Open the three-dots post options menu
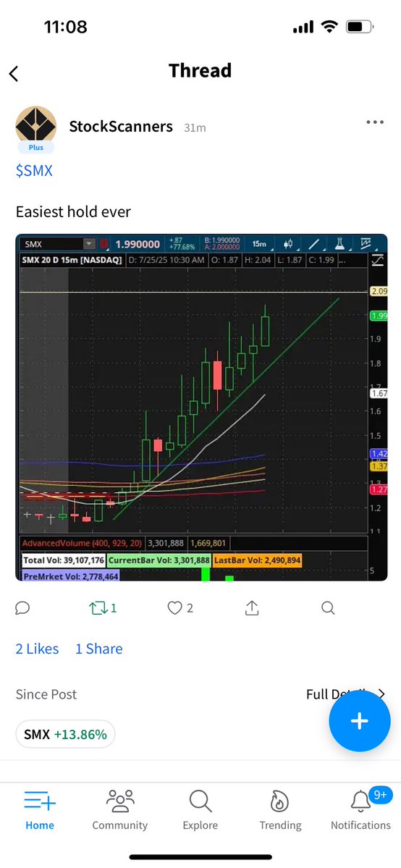Viewport: 401px width, 868px height. pyautogui.click(x=375, y=122)
